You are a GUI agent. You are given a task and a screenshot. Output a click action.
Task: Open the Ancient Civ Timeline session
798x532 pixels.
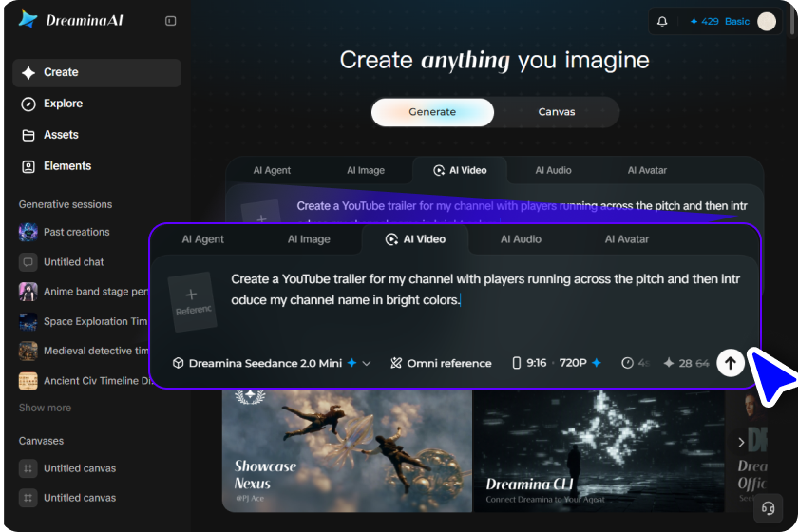[x=83, y=381]
